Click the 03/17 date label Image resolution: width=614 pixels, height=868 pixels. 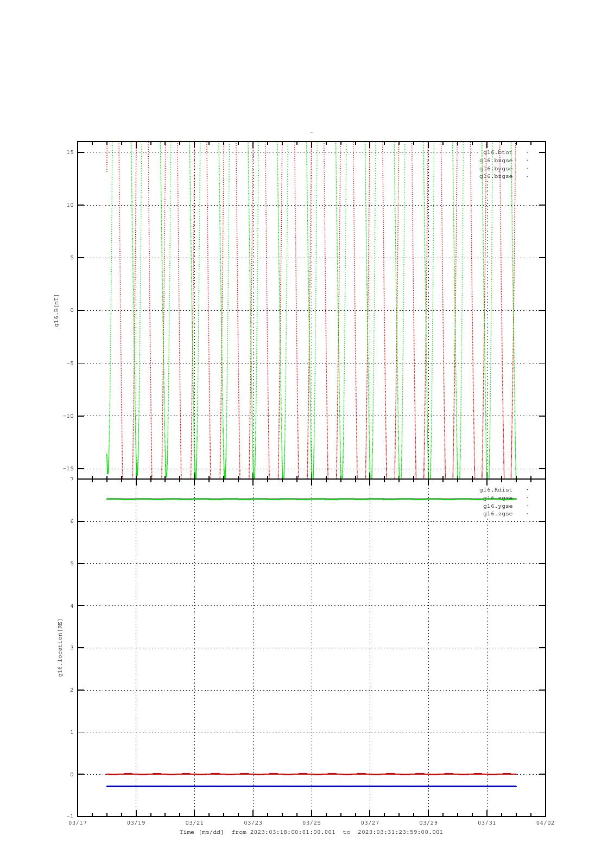[78, 823]
